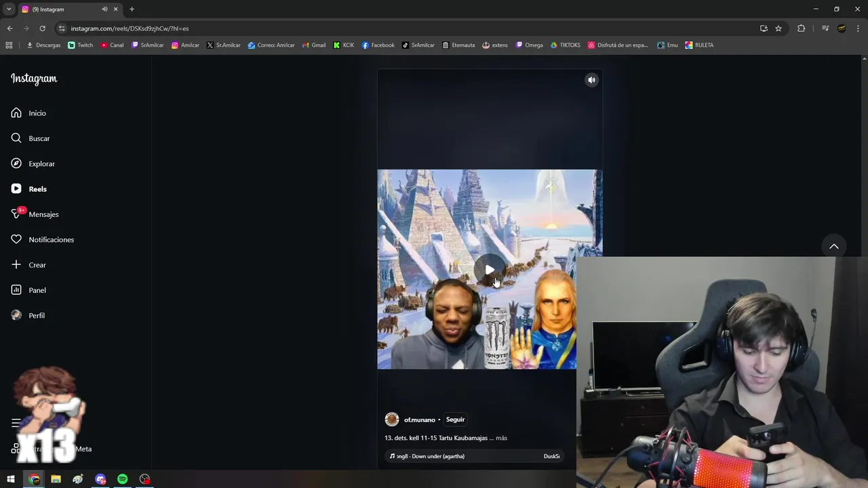868x488 pixels.
Task: Open Reels in Instagram sidebar
Action: click(28, 189)
